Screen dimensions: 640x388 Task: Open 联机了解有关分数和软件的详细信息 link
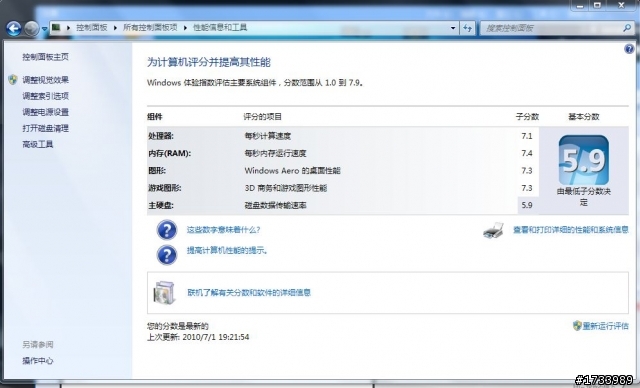pos(249,293)
